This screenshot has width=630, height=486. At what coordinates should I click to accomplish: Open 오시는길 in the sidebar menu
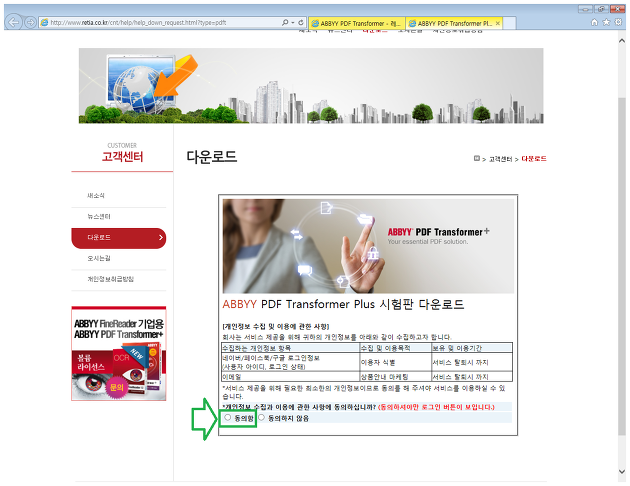click(99, 258)
